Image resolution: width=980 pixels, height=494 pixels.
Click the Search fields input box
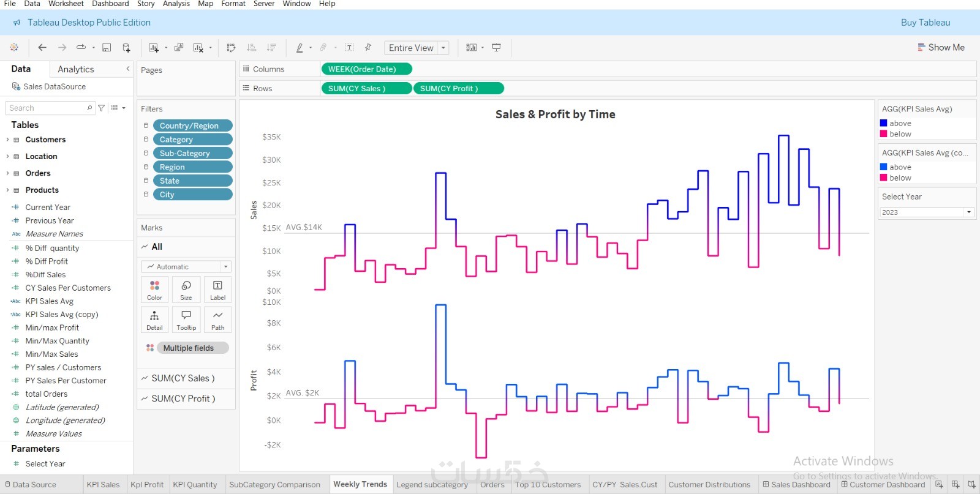(50, 108)
